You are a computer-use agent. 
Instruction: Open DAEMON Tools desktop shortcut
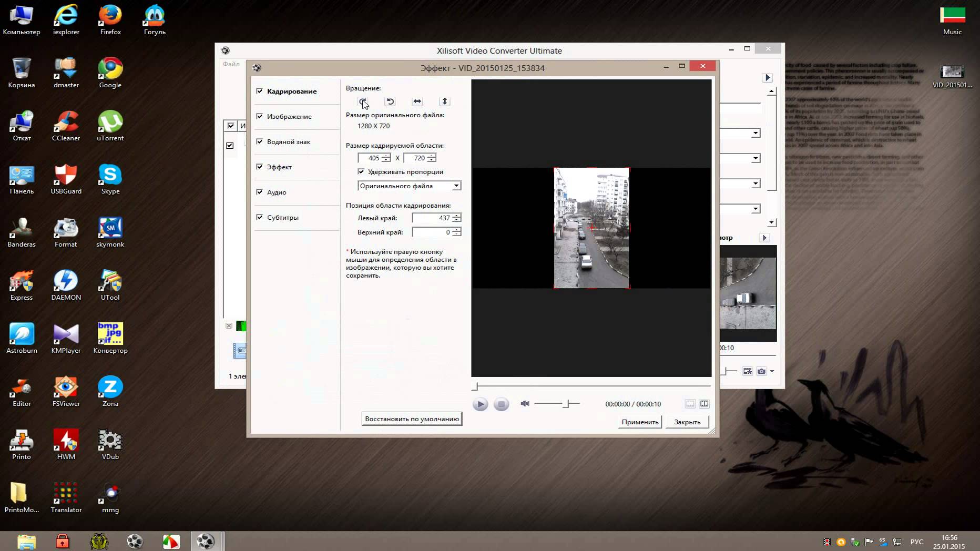(66, 285)
